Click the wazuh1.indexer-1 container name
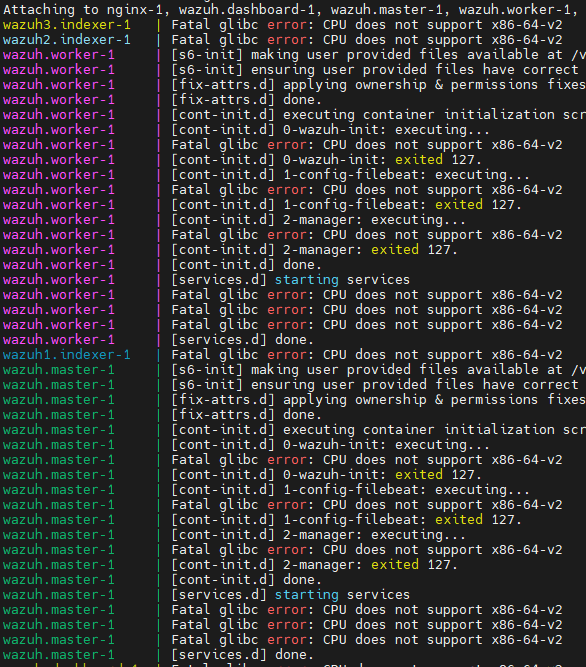 pos(67,355)
